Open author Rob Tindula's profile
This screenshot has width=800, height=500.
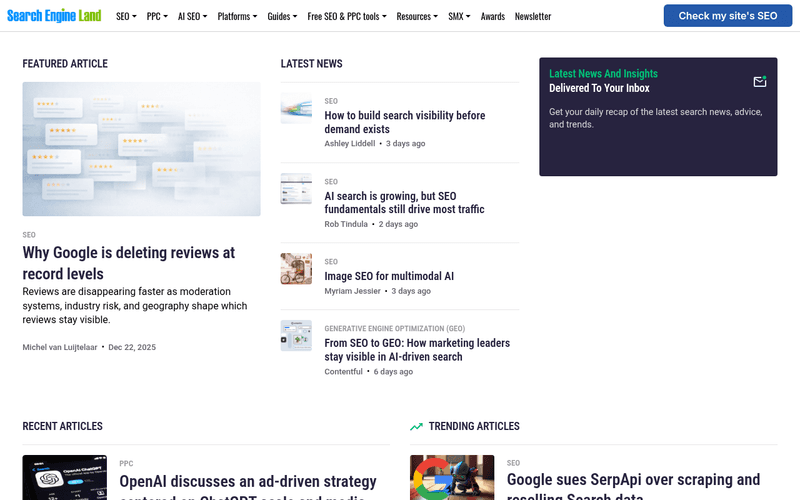coord(346,224)
